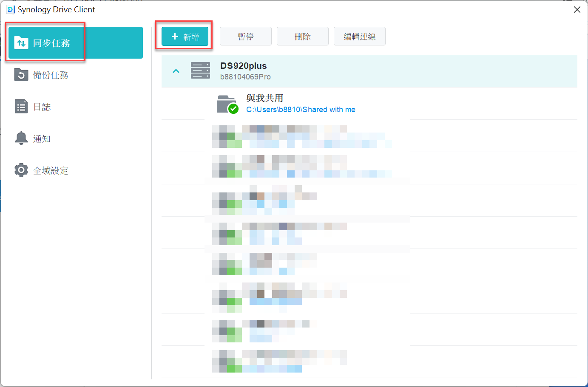Open the 日誌 section
The height and width of the screenshot is (387, 588).
76,107
